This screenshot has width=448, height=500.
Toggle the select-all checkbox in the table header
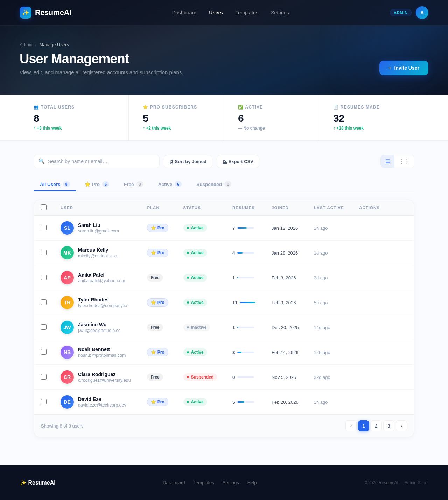[x=44, y=207]
